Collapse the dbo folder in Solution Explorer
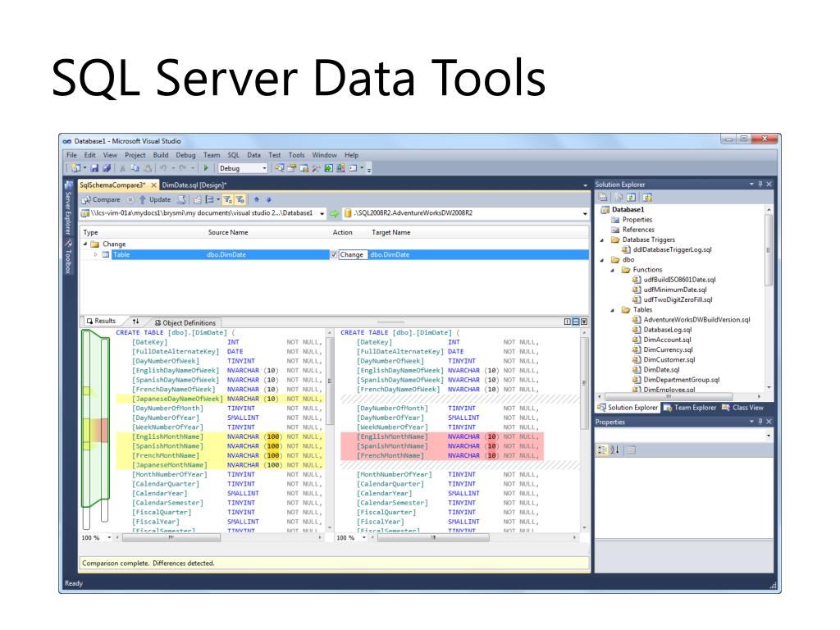Viewport: 840px width, 630px height. [x=602, y=260]
